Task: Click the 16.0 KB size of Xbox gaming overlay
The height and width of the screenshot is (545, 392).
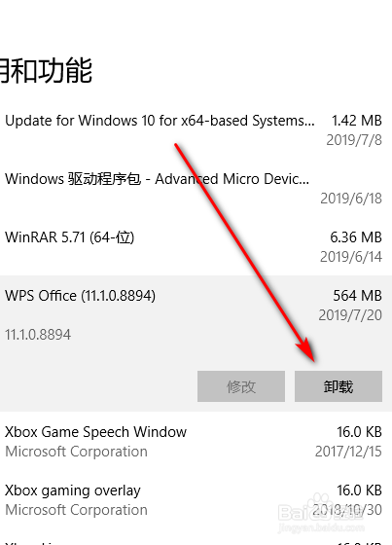Action: tap(359, 490)
